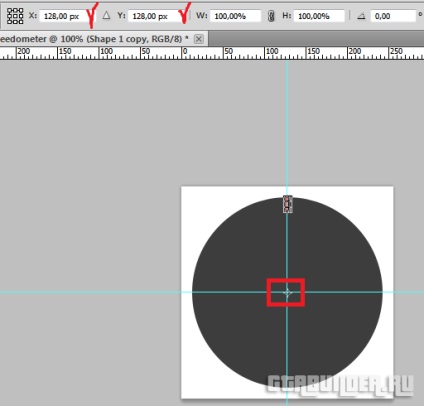
Task: Click the H: label in options bar
Action: 287,15
